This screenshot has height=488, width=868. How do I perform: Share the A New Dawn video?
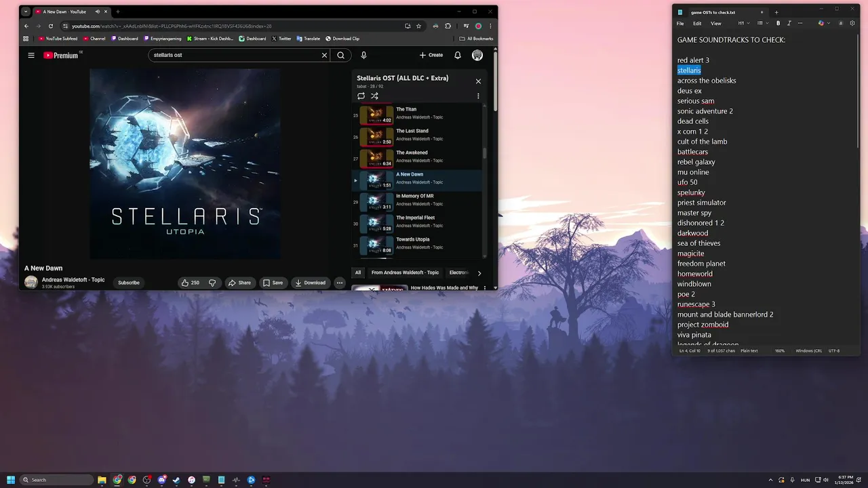239,283
